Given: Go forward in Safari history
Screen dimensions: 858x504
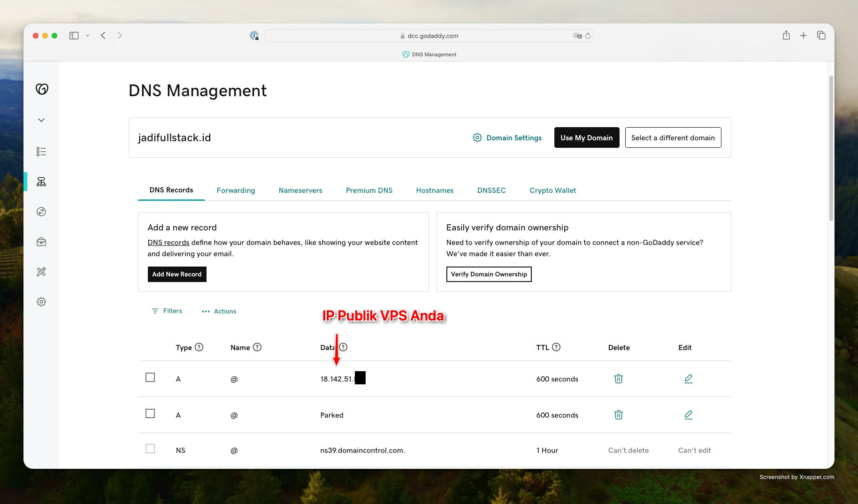Looking at the screenshot, I should coord(120,36).
